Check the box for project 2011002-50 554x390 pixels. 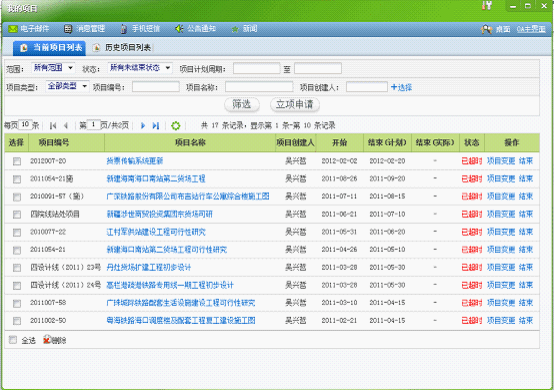17,321
